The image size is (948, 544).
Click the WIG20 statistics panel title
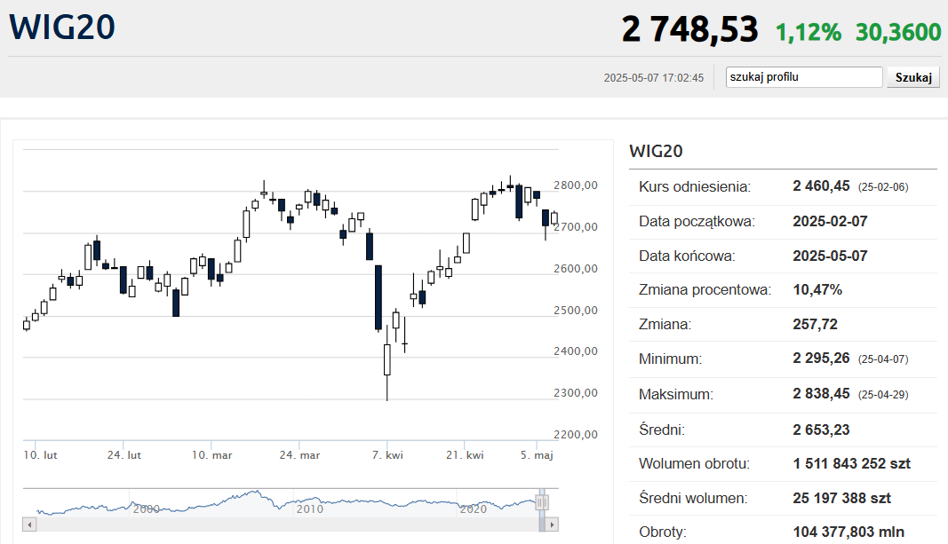656,151
